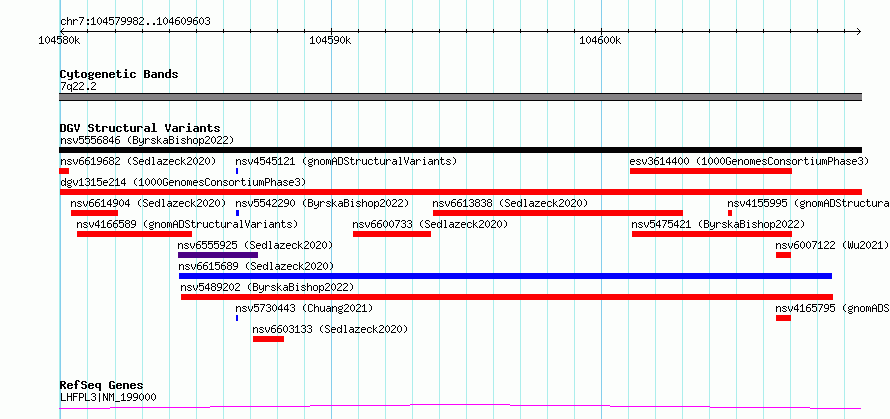Screen dimensions: 890x419
Task: Click the 104580k ruler tick label
Action: (59, 41)
